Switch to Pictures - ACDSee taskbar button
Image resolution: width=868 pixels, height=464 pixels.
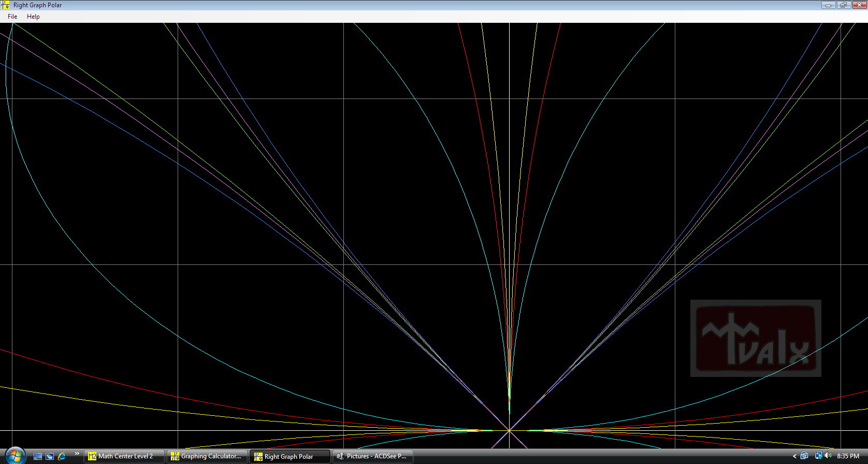tap(373, 456)
